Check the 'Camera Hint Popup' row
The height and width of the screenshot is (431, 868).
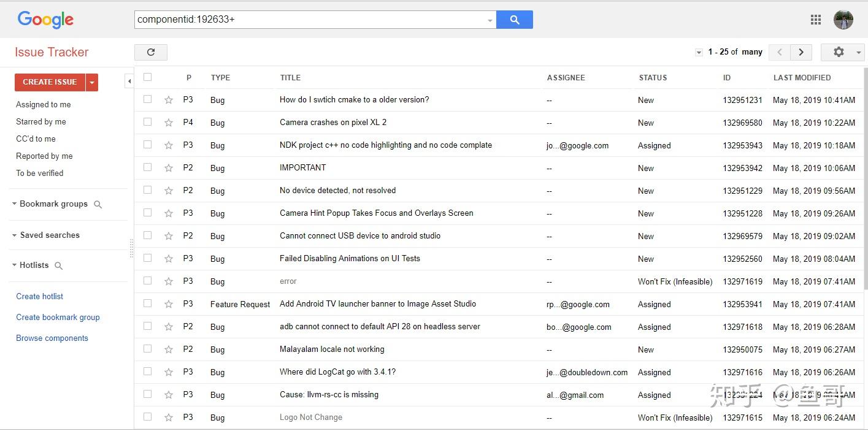click(x=147, y=212)
